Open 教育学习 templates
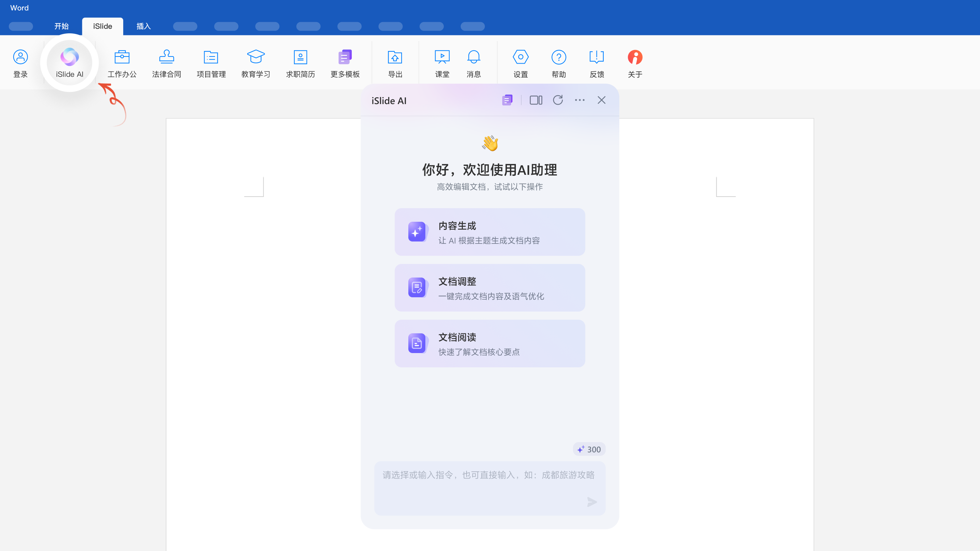Screen dimensions: 980x551 pyautogui.click(x=256, y=64)
